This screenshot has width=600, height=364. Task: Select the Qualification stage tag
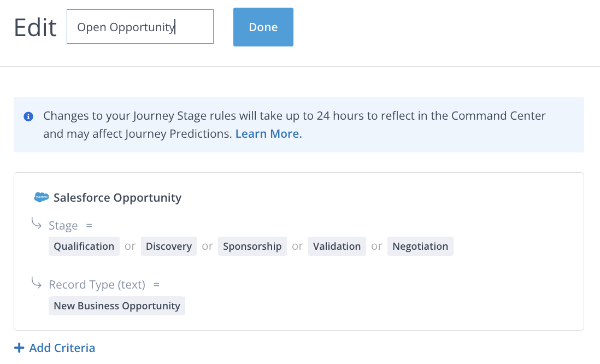point(84,246)
